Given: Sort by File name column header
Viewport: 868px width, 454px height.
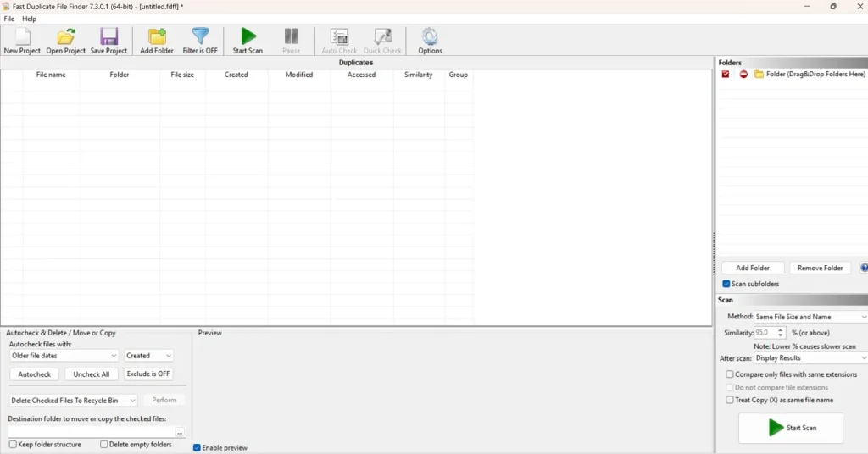Looking at the screenshot, I should pyautogui.click(x=51, y=75).
